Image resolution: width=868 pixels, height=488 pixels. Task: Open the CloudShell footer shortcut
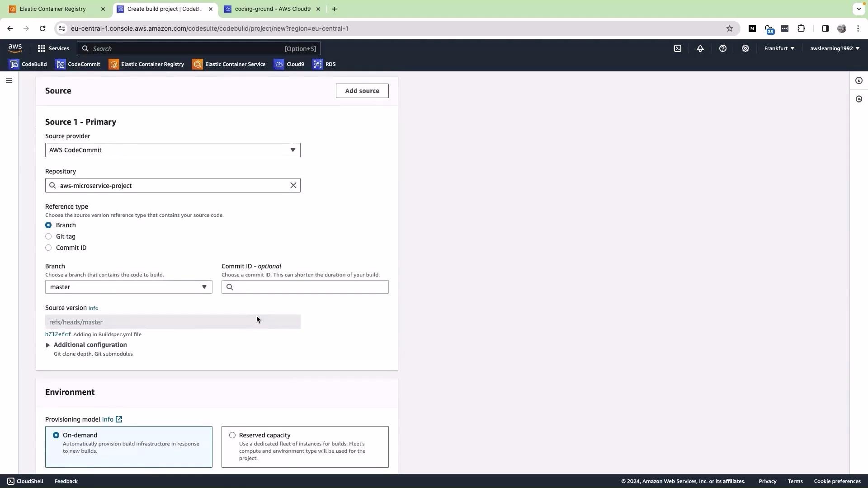25,481
